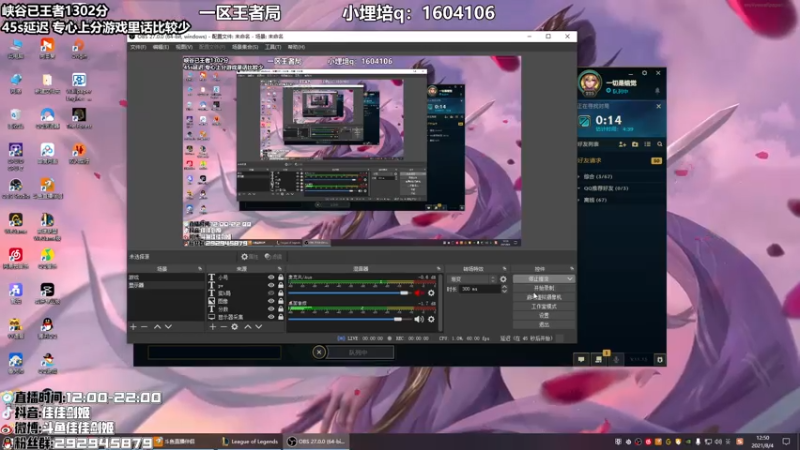Open the scene transition type dropdown
800x450 pixels.
point(472,279)
